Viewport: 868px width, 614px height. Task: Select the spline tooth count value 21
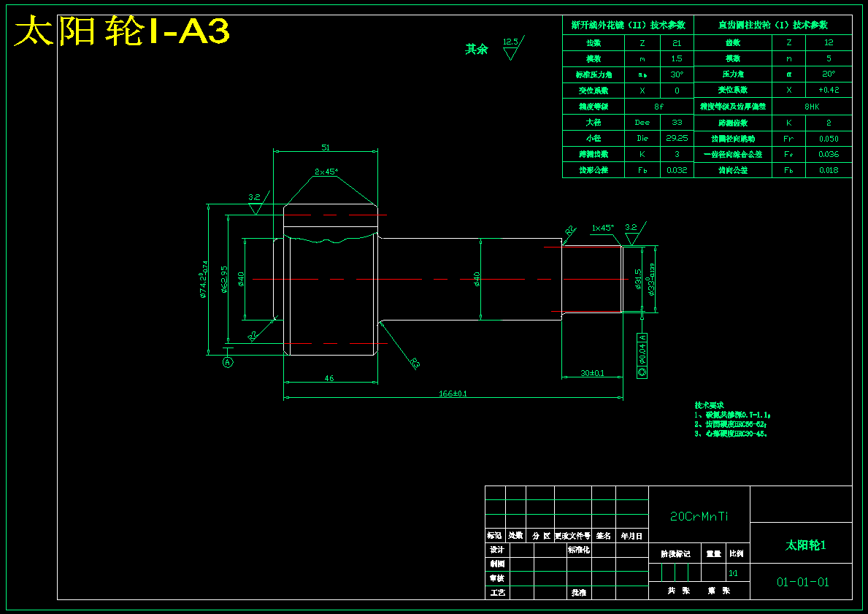click(x=677, y=42)
